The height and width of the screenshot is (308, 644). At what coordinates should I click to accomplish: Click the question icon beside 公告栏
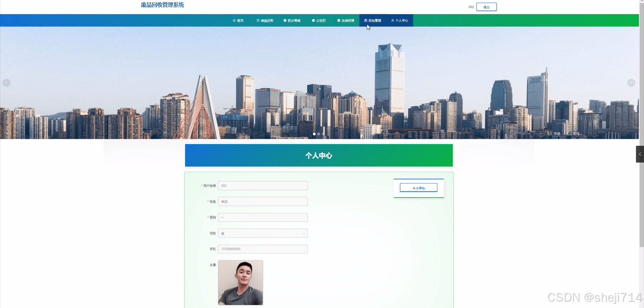(313, 20)
